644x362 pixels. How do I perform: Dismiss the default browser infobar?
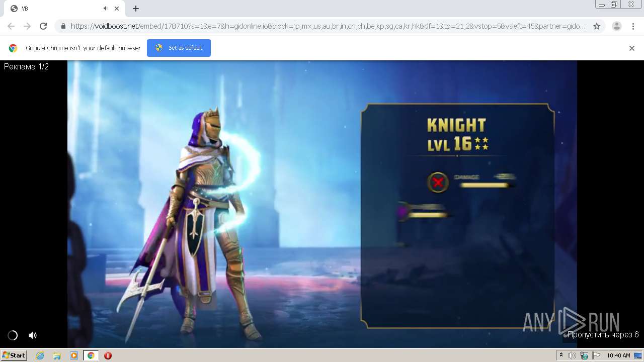(x=632, y=48)
